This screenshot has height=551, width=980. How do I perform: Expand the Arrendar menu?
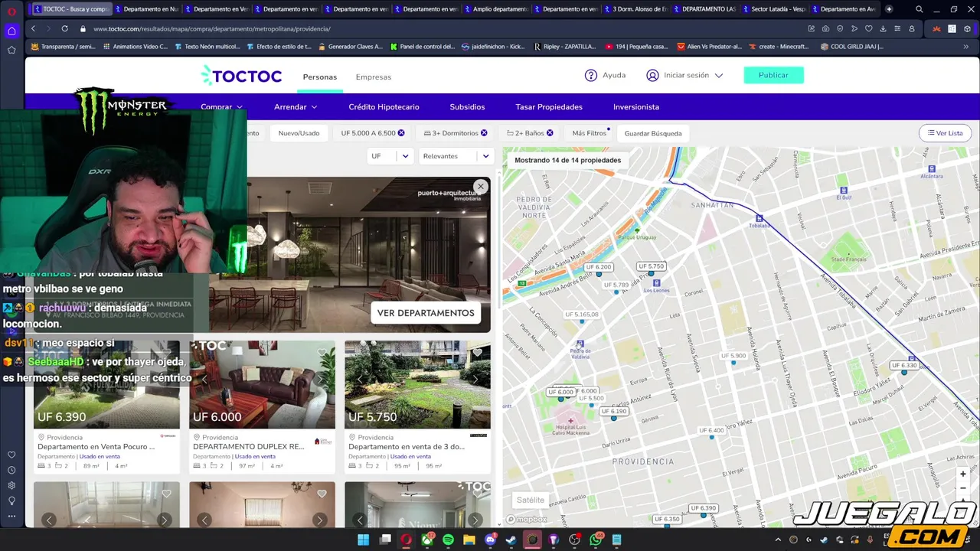pyautogui.click(x=296, y=107)
